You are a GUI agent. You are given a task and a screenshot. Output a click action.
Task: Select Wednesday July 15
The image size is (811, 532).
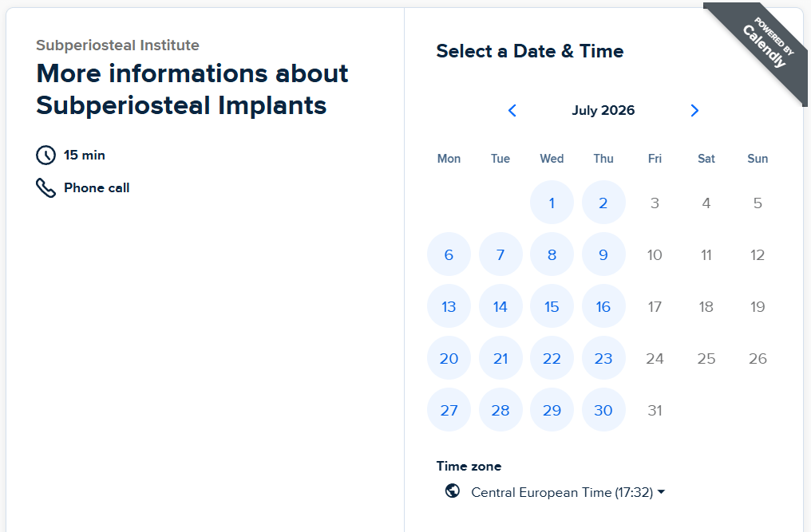click(552, 306)
